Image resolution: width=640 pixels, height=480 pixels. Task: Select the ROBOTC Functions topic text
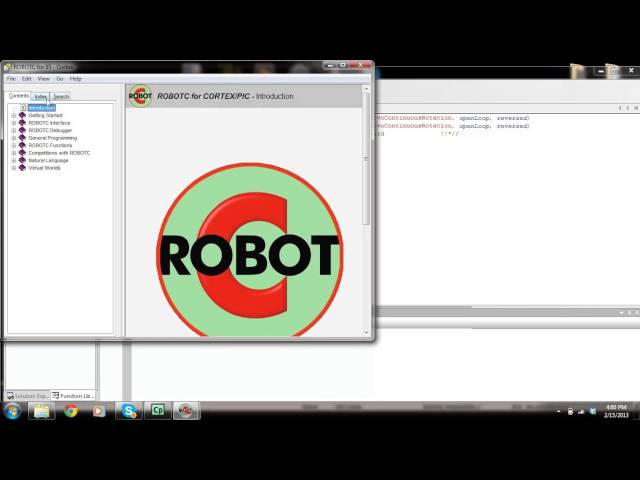click(x=50, y=145)
